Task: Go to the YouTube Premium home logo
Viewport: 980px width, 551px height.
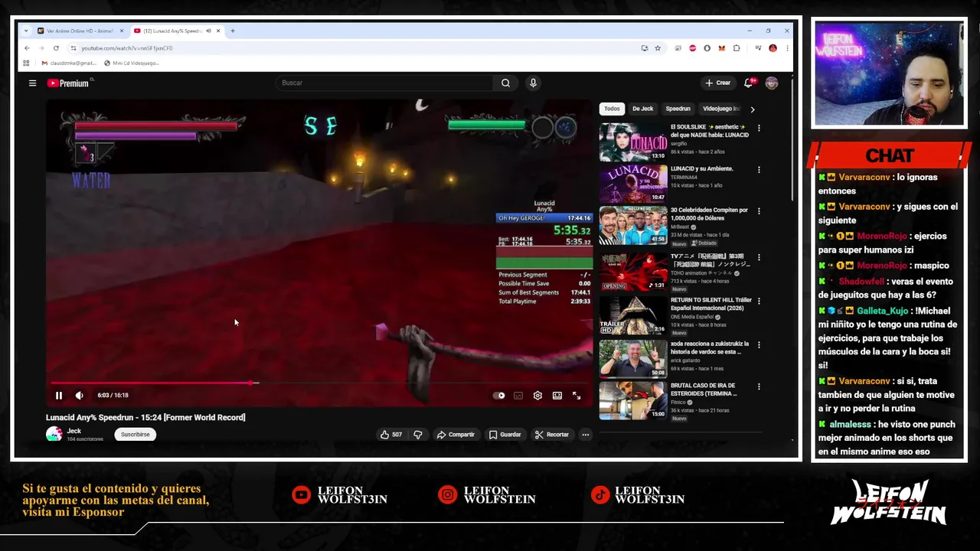Action: pos(67,83)
